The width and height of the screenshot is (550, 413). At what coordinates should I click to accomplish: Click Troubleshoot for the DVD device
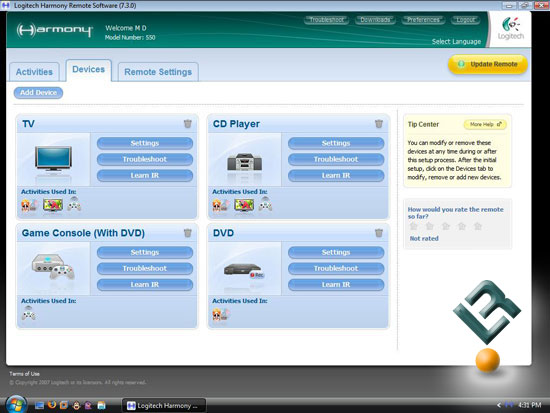point(336,268)
